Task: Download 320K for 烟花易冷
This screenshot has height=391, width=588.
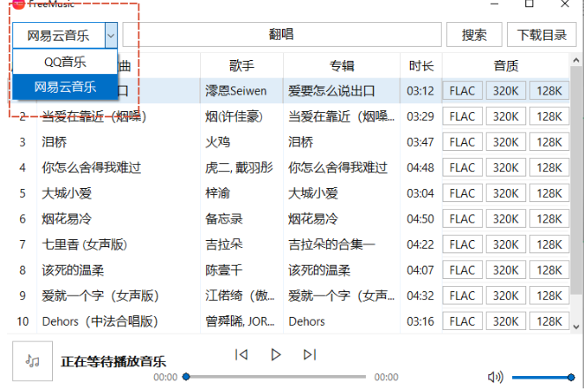Action: 506,219
